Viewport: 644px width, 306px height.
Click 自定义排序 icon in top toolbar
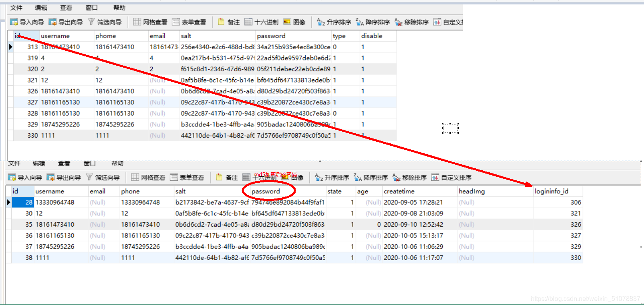click(x=437, y=22)
